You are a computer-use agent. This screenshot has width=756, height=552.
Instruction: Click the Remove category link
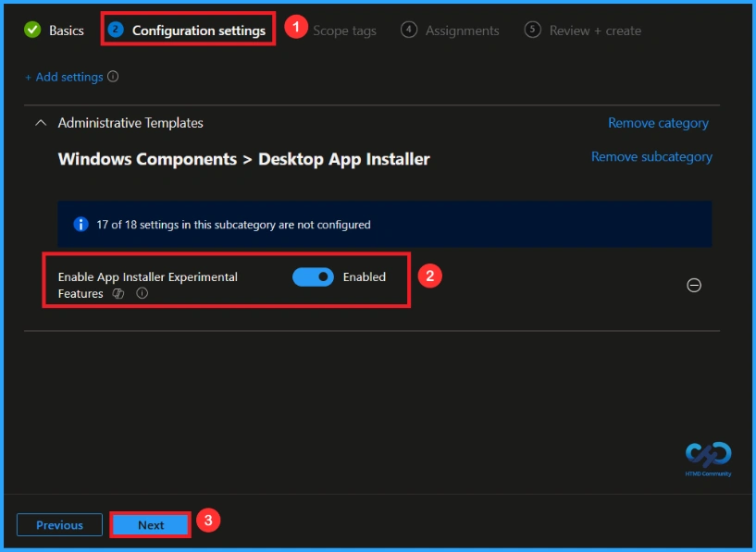point(658,122)
